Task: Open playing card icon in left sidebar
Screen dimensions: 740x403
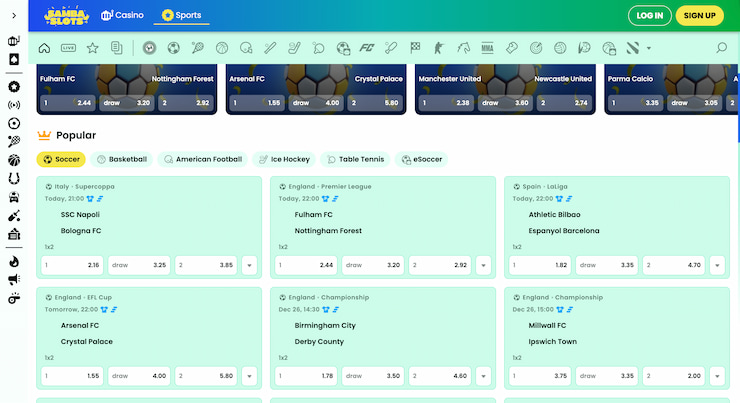Action: coord(14,59)
